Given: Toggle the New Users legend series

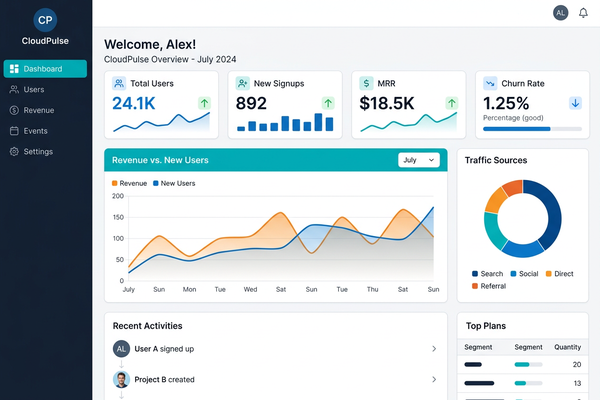Looking at the screenshot, I should (174, 183).
